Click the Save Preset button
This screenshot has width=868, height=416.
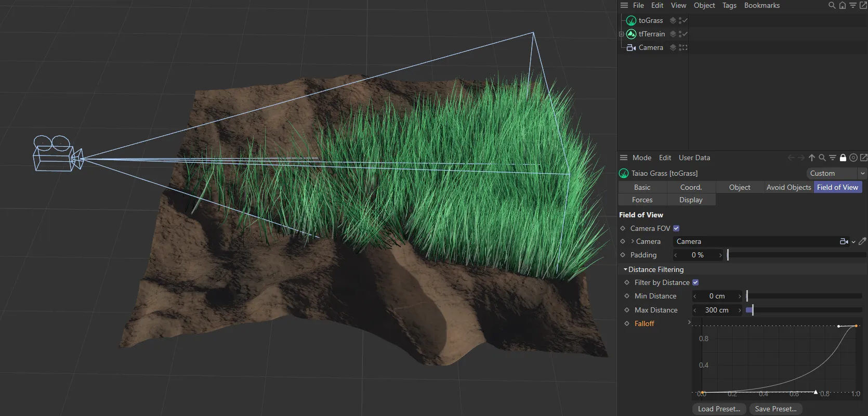tap(775, 409)
